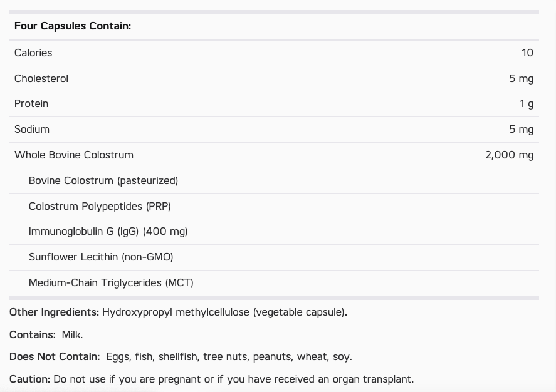The width and height of the screenshot is (556, 392).
Task: Select the Sodium row label
Action: pos(32,129)
